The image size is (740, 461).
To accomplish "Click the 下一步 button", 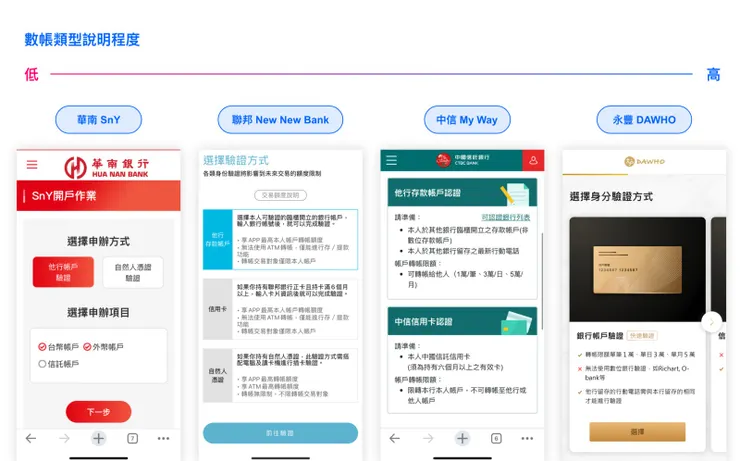I will click(x=99, y=412).
